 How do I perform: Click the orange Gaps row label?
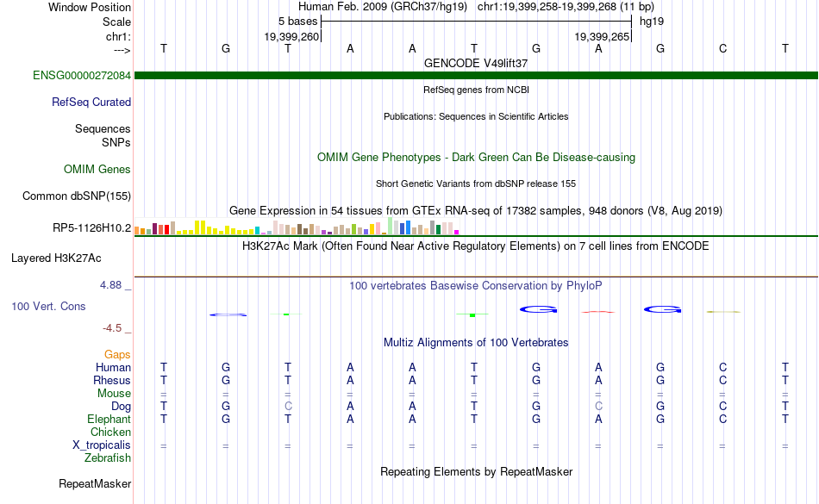pyautogui.click(x=117, y=354)
